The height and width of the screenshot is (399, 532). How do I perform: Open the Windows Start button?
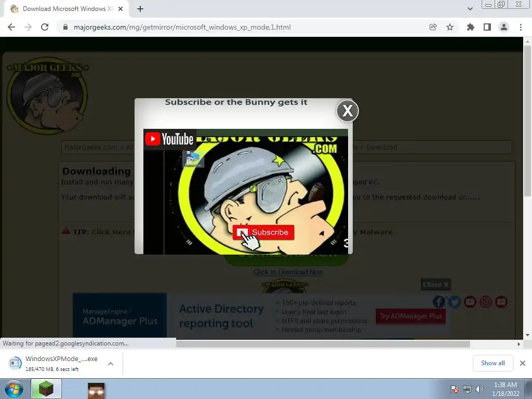pyautogui.click(x=14, y=389)
